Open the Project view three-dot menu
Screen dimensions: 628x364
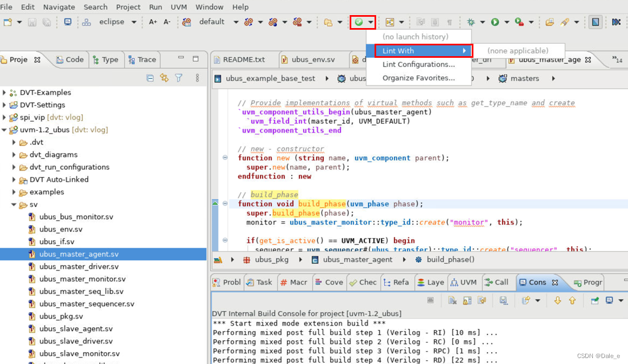[x=197, y=78]
